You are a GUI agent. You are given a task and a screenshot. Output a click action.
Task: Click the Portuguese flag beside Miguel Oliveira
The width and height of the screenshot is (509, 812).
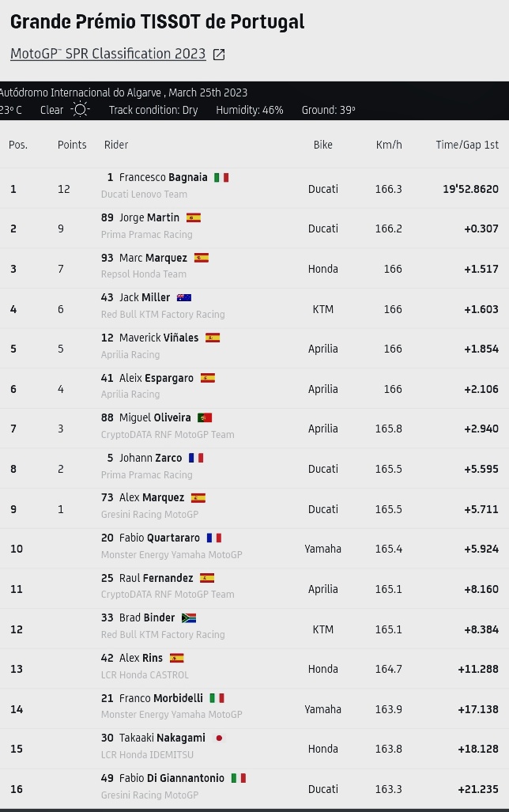pos(205,417)
